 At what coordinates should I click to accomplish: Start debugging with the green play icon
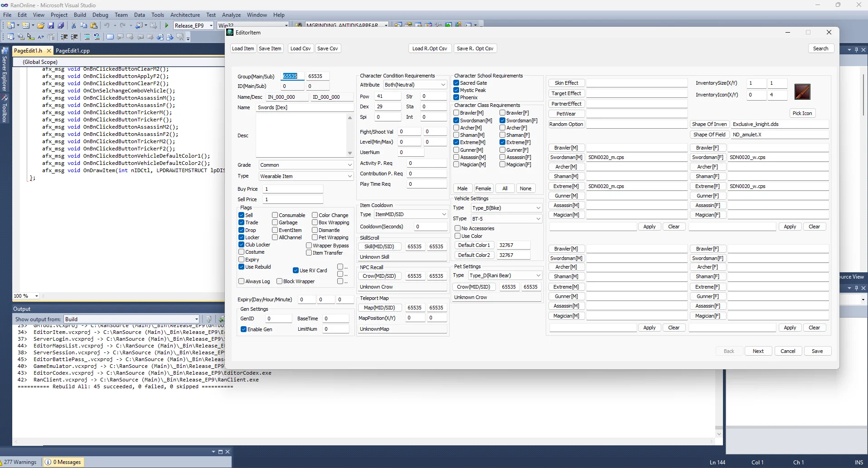click(167, 26)
